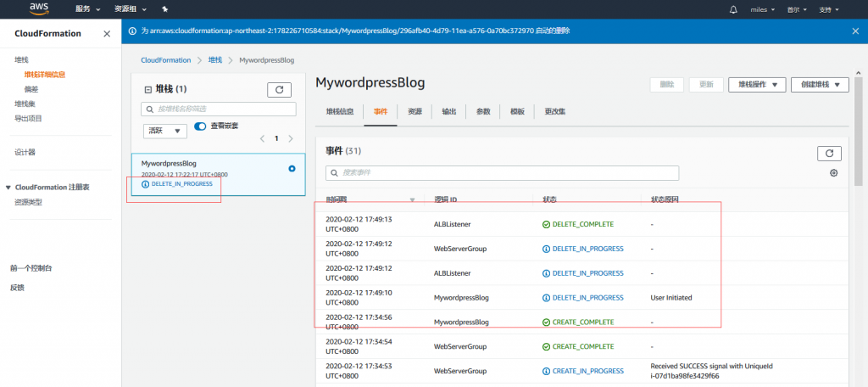Open Resource types in side navigation
The width and height of the screenshot is (868, 387).
[x=28, y=202]
